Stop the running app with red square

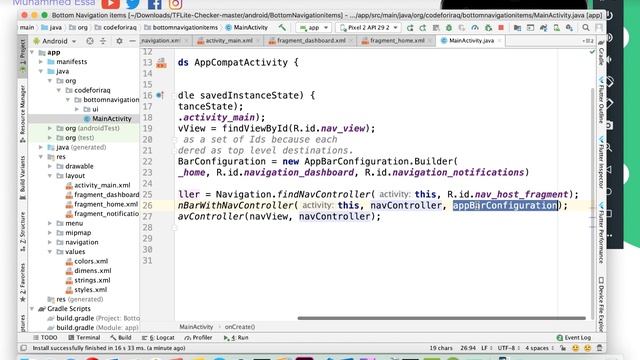coord(501,28)
